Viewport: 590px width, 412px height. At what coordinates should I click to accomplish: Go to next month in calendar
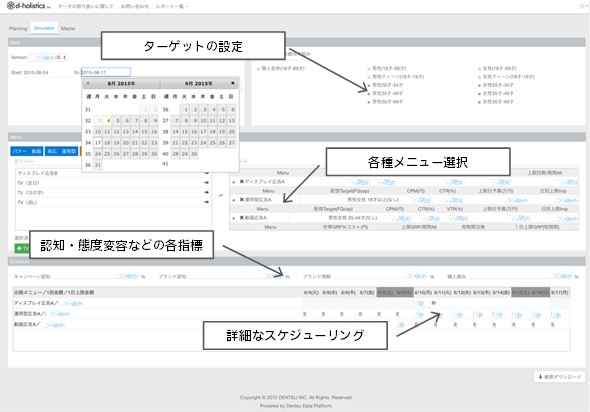coord(233,83)
